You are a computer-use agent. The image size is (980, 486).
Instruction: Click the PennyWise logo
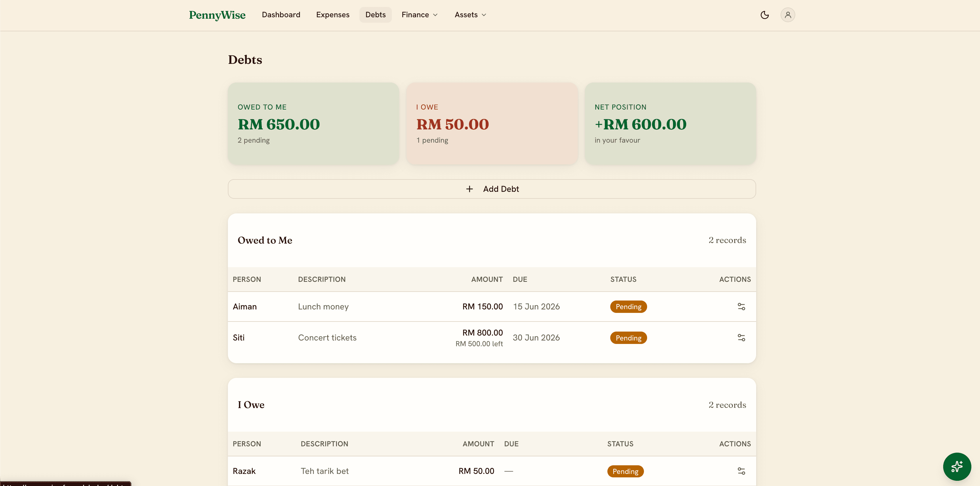217,15
